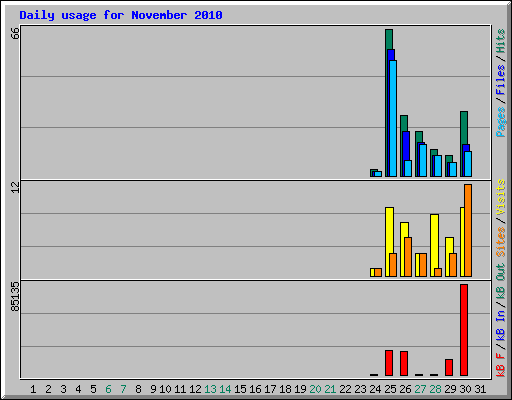Click the 'Visits' legend label
Screen dimensions: 512x400
[x=500, y=197]
